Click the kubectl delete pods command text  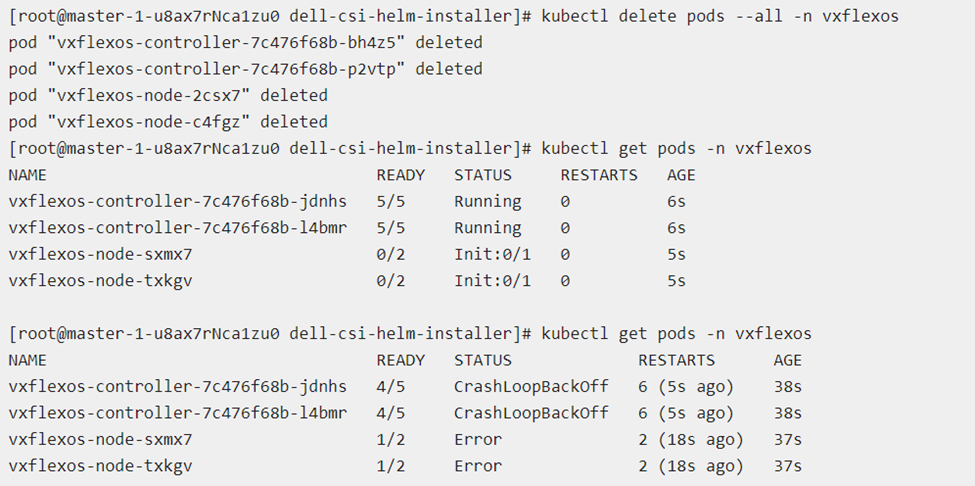coord(720,17)
